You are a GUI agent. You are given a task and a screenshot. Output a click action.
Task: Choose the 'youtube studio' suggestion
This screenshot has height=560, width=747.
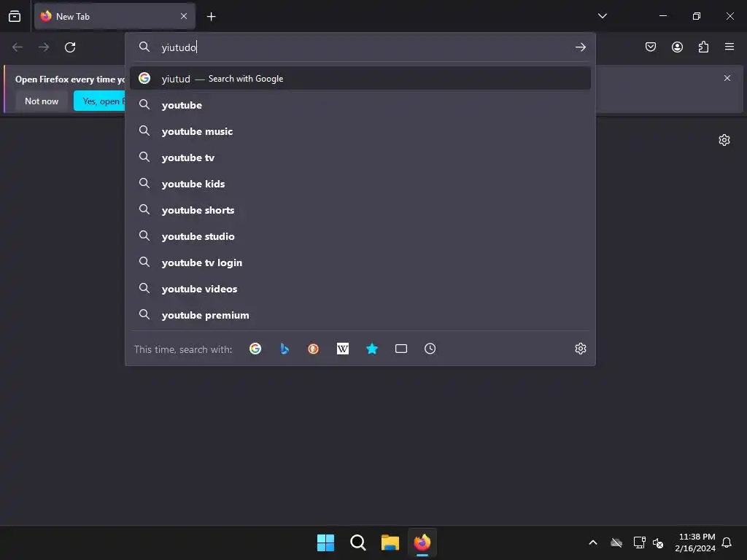(x=360, y=236)
